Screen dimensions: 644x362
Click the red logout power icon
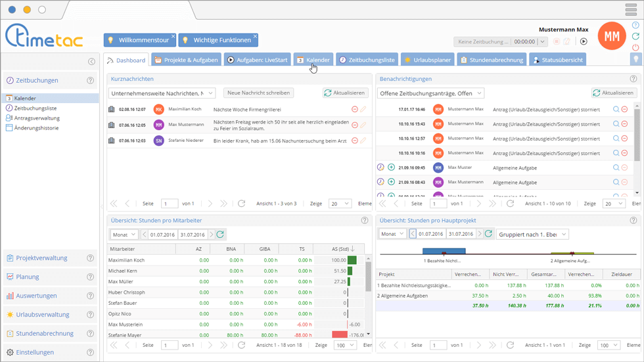click(x=635, y=47)
